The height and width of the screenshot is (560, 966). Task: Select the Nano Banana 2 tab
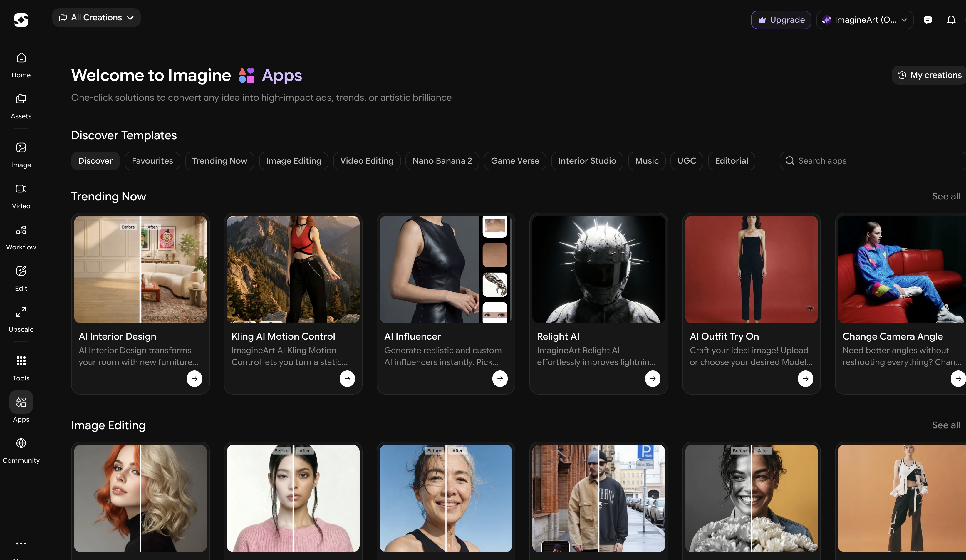[x=442, y=161]
